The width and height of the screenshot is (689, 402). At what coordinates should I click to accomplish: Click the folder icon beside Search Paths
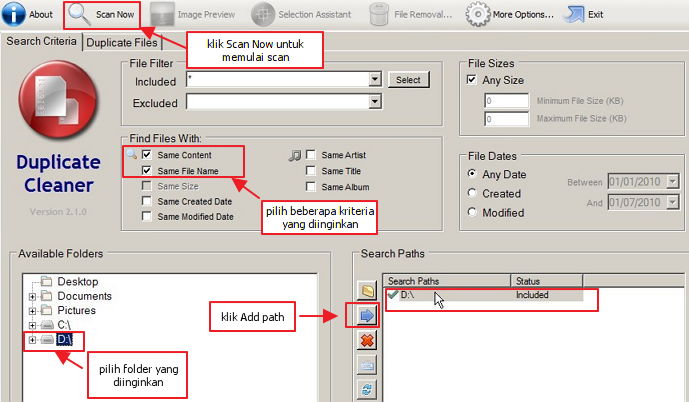tap(367, 290)
